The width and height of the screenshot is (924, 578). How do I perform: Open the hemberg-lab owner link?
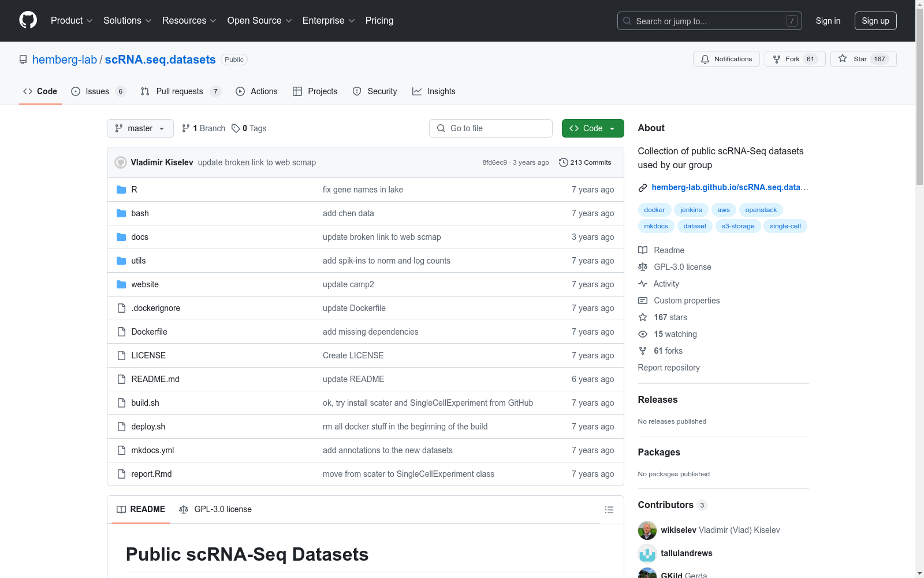click(x=65, y=60)
